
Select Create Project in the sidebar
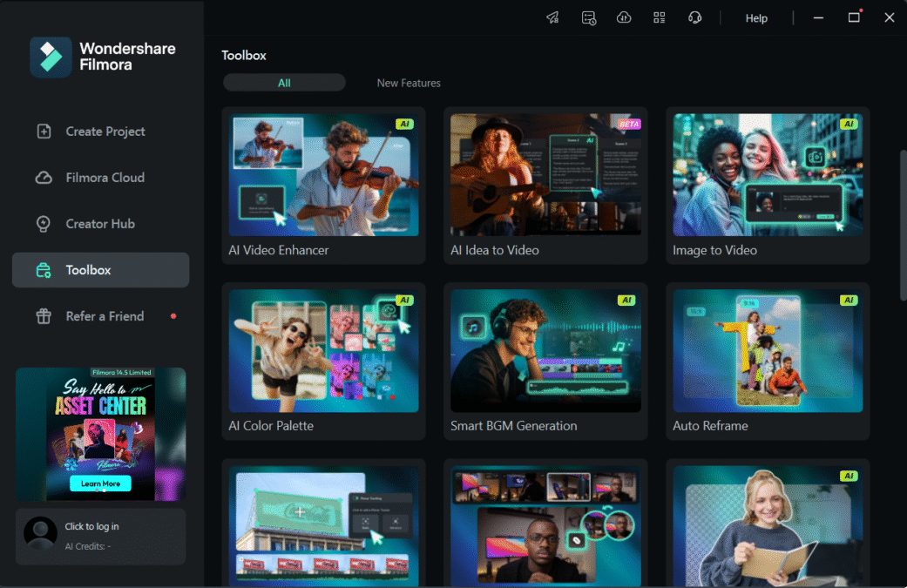[101, 132]
